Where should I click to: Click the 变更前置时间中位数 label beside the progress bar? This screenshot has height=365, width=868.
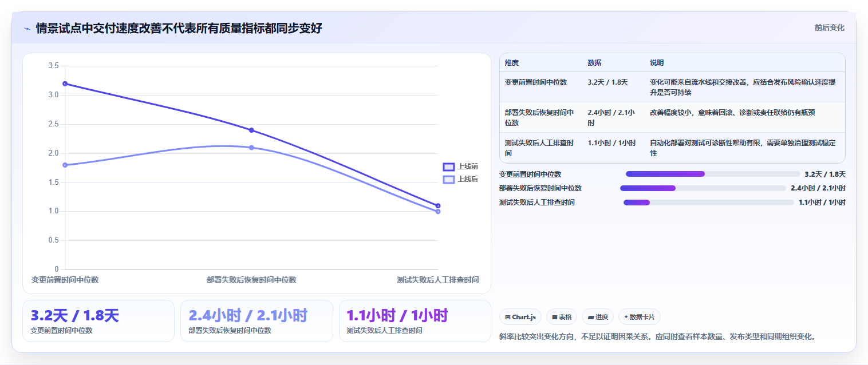pos(530,174)
